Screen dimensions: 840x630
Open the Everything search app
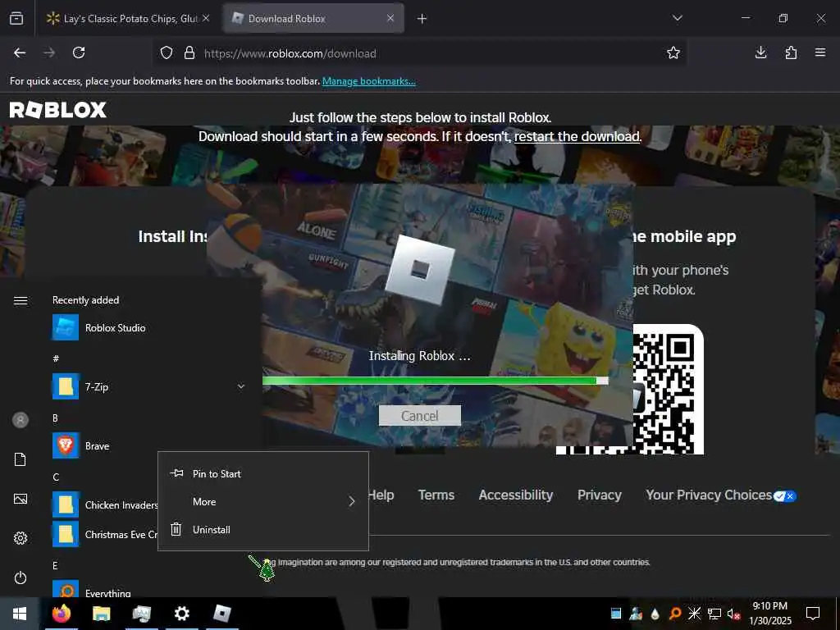(x=150, y=589)
